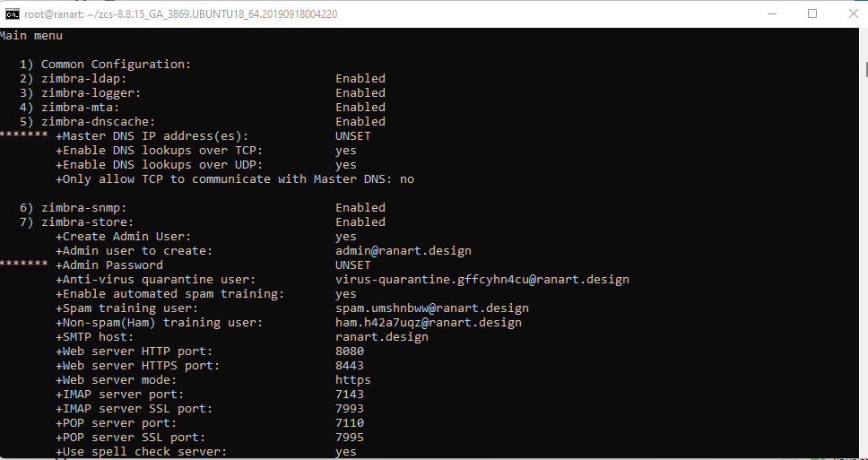This screenshot has width=868, height=460.
Task: Select the '2) zimbra-ldap:' entry
Action: [73, 79]
